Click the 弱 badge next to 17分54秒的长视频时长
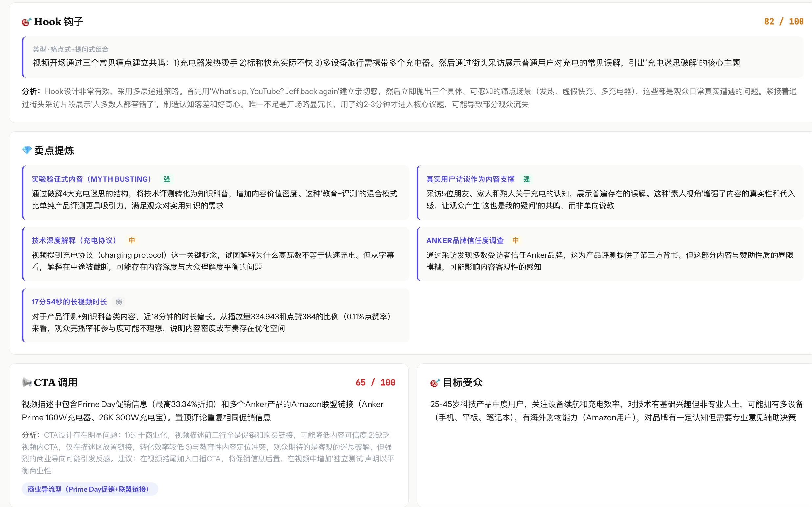This screenshot has height=507, width=812. (119, 302)
